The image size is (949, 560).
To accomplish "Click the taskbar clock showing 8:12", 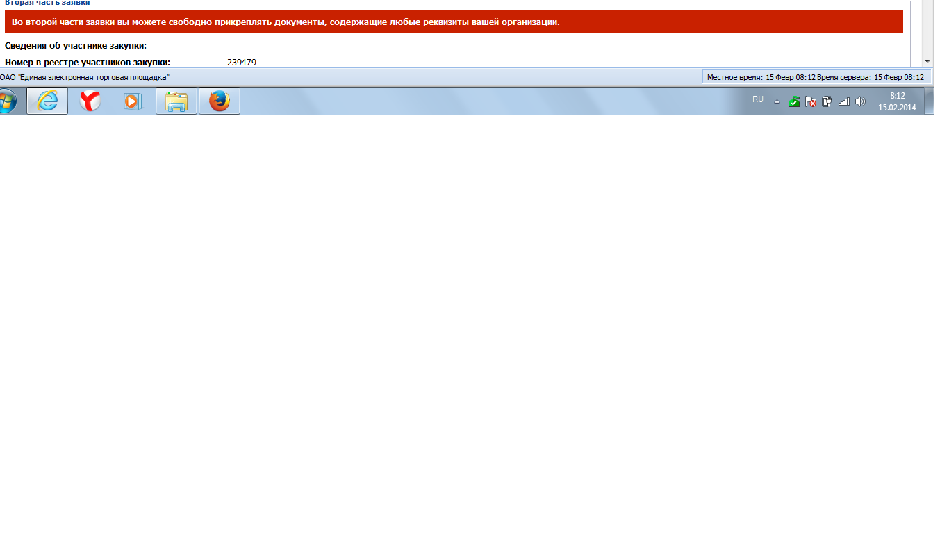I will tap(897, 101).
